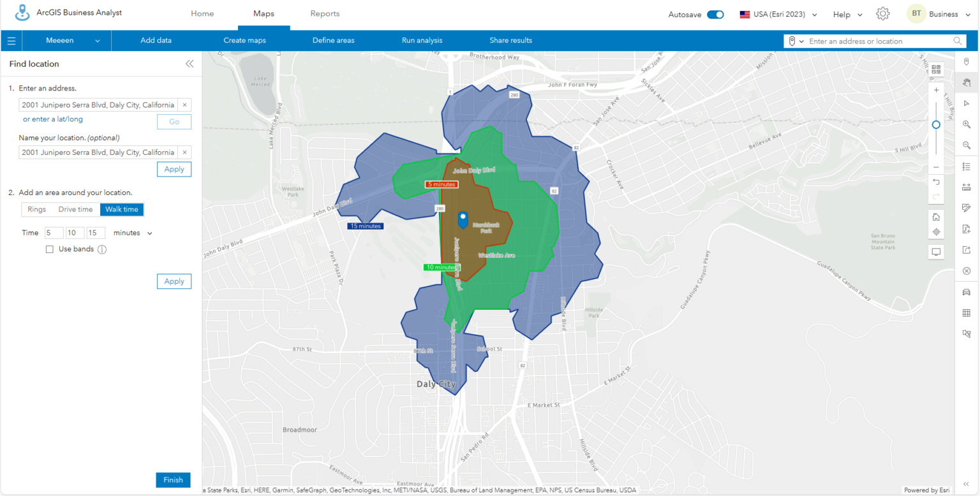Select the Walk time area option
This screenshot has width=980, height=496.
click(122, 209)
